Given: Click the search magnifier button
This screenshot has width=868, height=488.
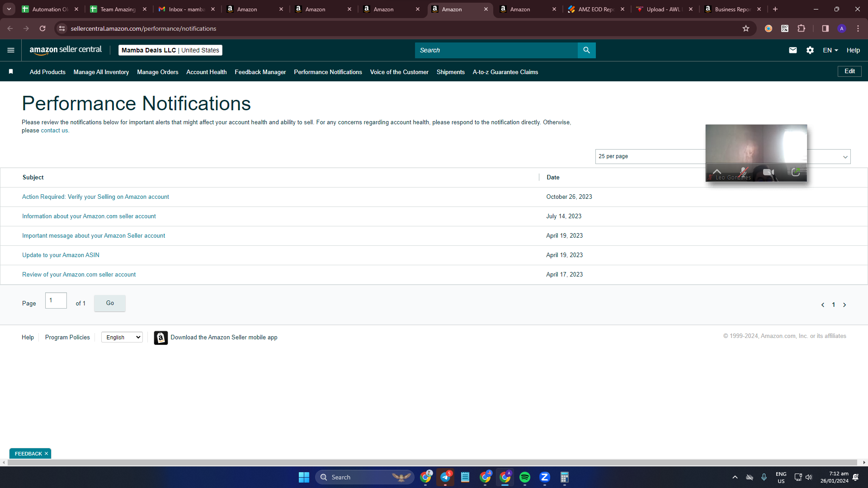Looking at the screenshot, I should point(586,50).
